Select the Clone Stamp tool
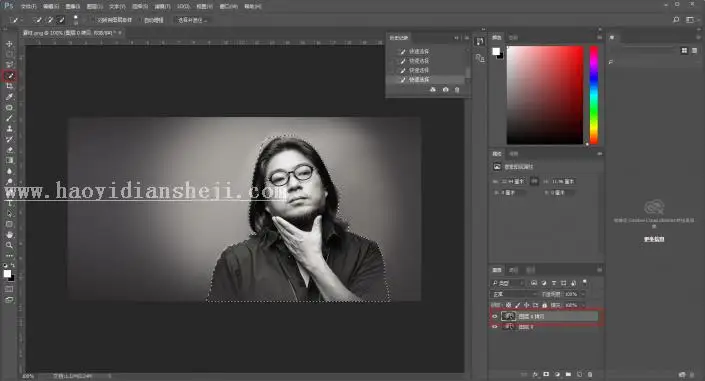This screenshot has width=705, height=381. point(9,129)
